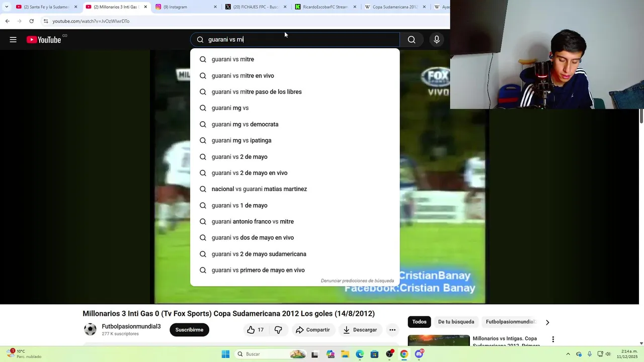Start voice search with microphone icon
This screenshot has height=362, width=644.
[437, 40]
